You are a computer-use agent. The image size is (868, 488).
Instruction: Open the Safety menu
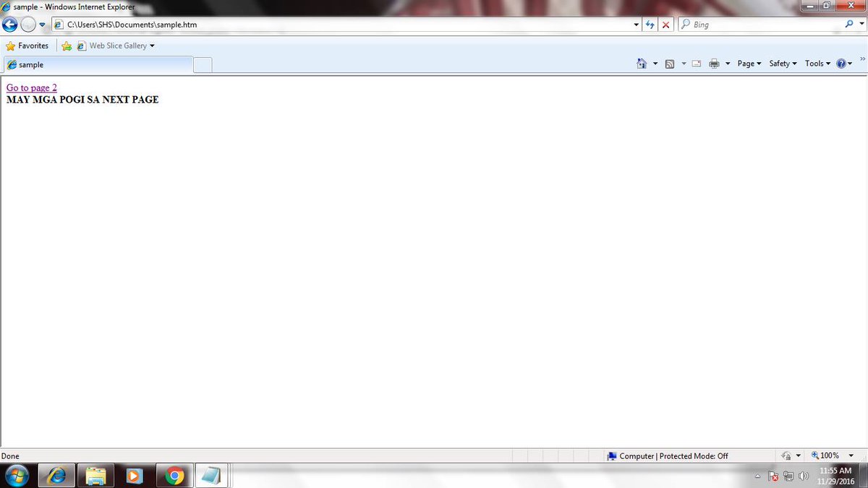783,64
